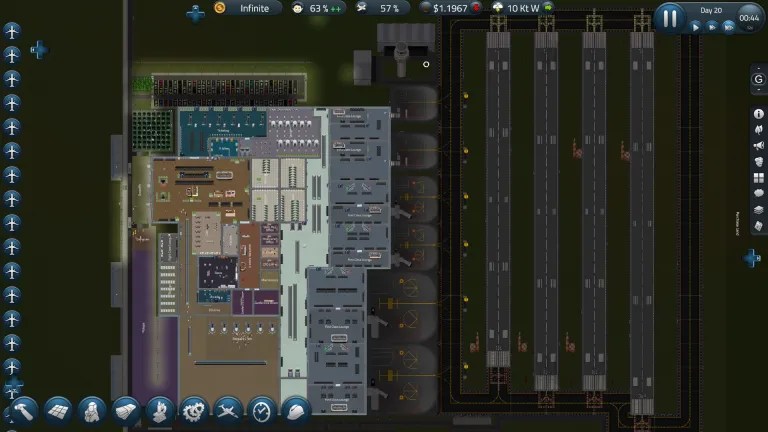
Task: Open the gear systems menu
Action: pos(193,410)
